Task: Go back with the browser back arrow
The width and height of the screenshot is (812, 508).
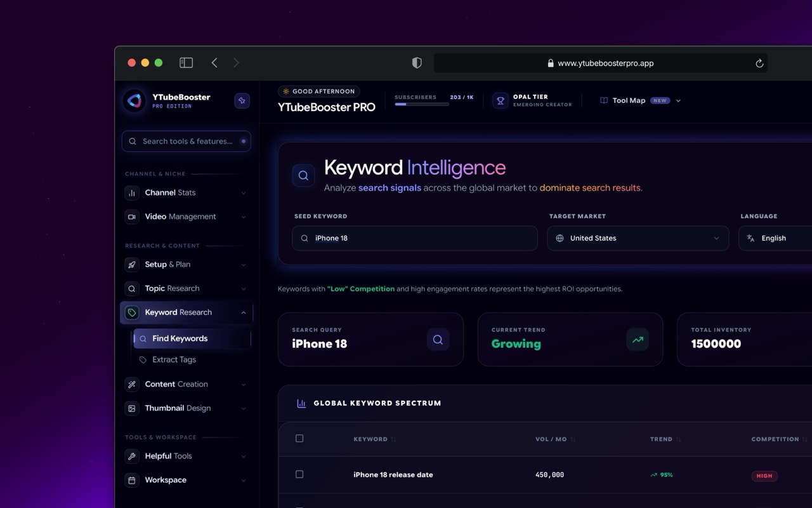Action: tap(214, 63)
